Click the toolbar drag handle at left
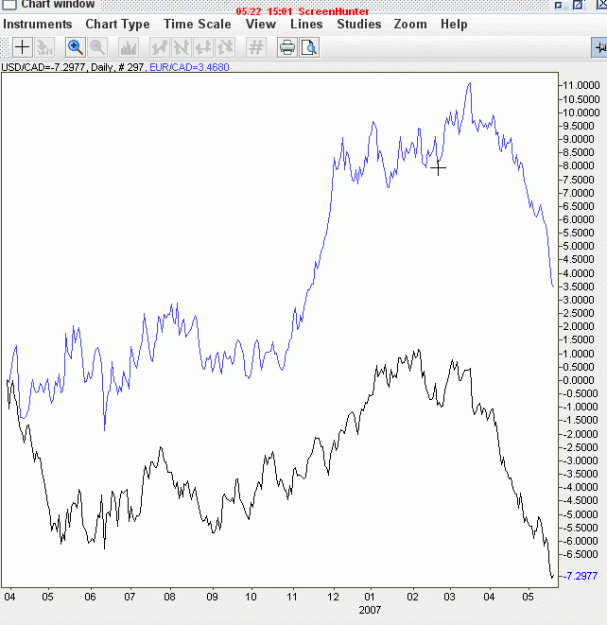 click(4, 48)
